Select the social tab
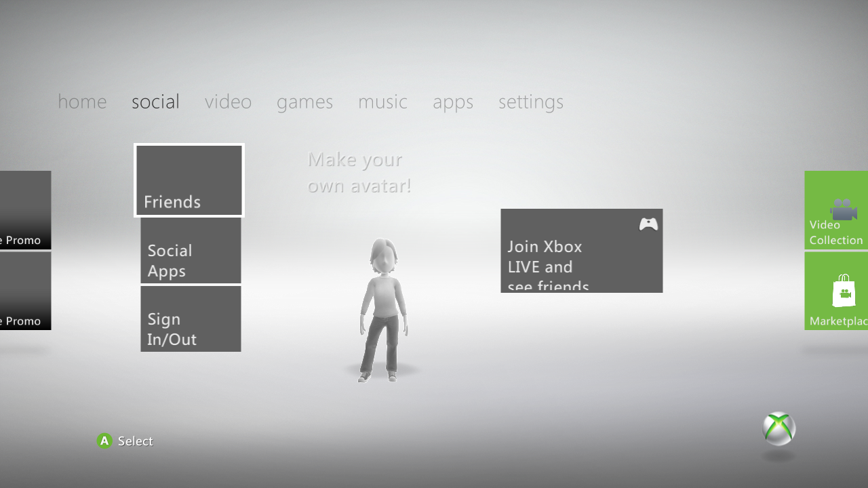 (x=155, y=102)
